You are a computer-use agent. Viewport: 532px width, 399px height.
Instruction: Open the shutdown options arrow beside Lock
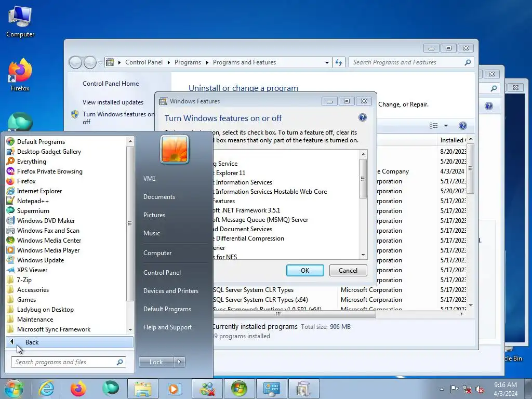coord(179,362)
